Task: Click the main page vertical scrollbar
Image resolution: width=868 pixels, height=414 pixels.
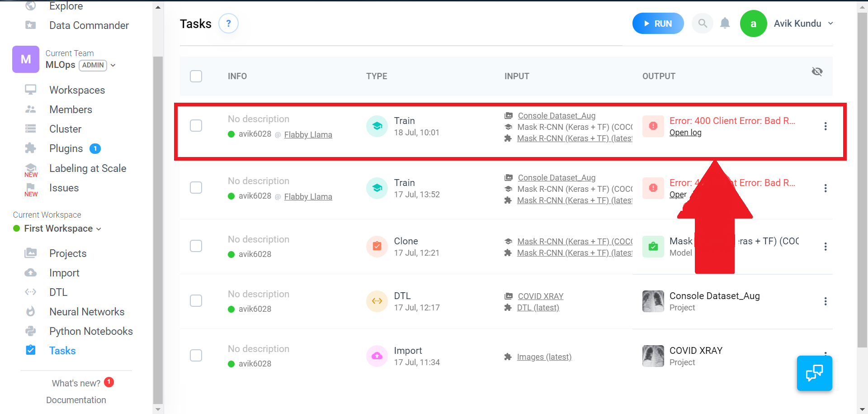Action: [x=862, y=181]
